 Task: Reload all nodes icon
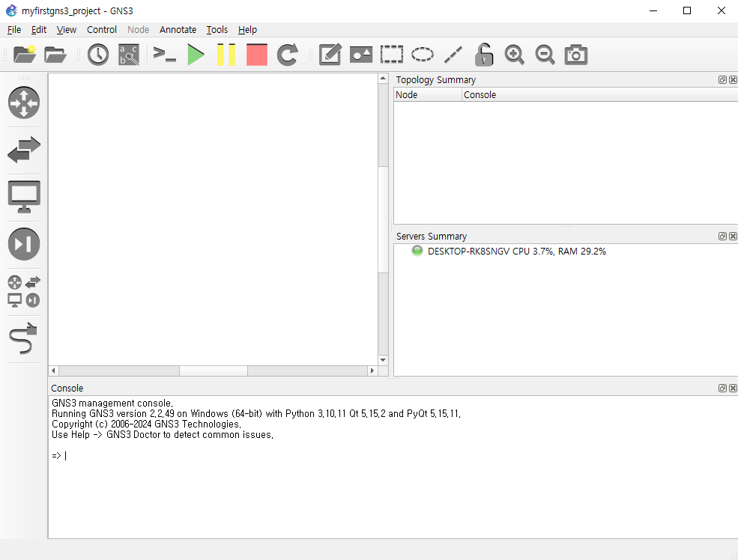point(287,55)
